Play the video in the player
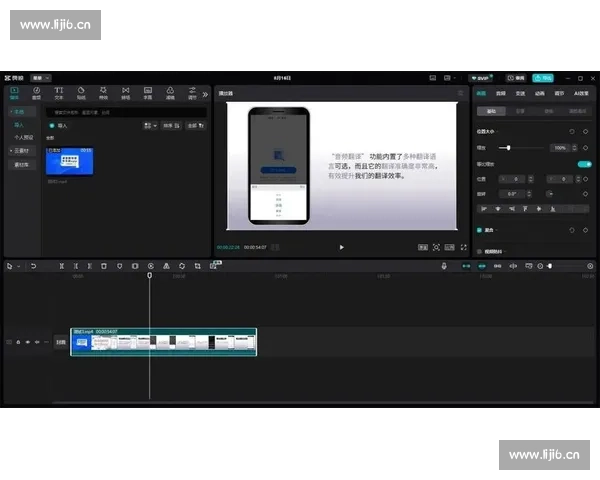Viewport: 600px width, 480px height. point(341,246)
